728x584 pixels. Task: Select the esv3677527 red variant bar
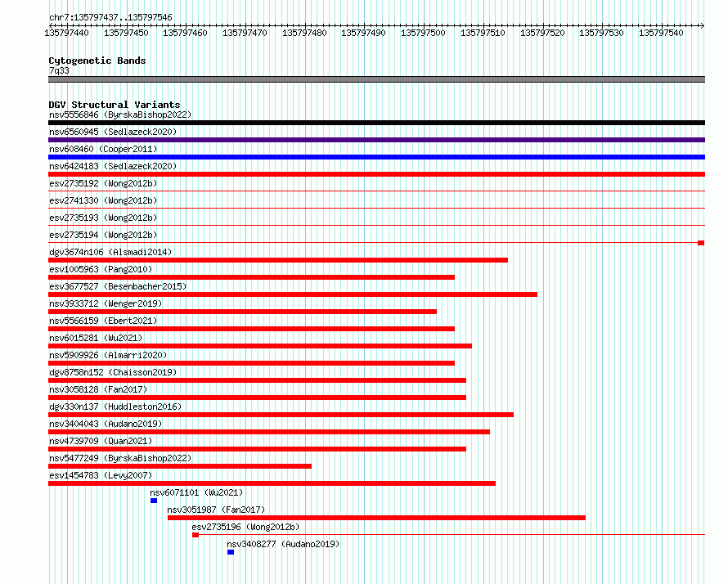(x=293, y=294)
